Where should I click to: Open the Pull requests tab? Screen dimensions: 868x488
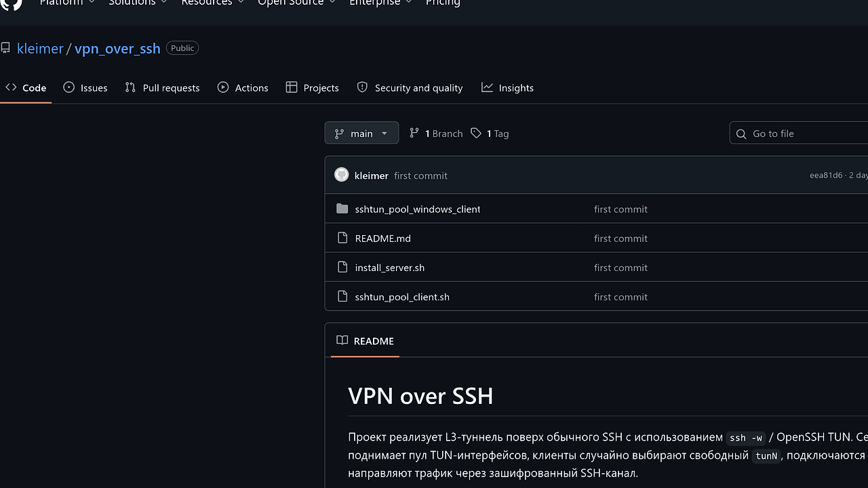click(x=162, y=87)
